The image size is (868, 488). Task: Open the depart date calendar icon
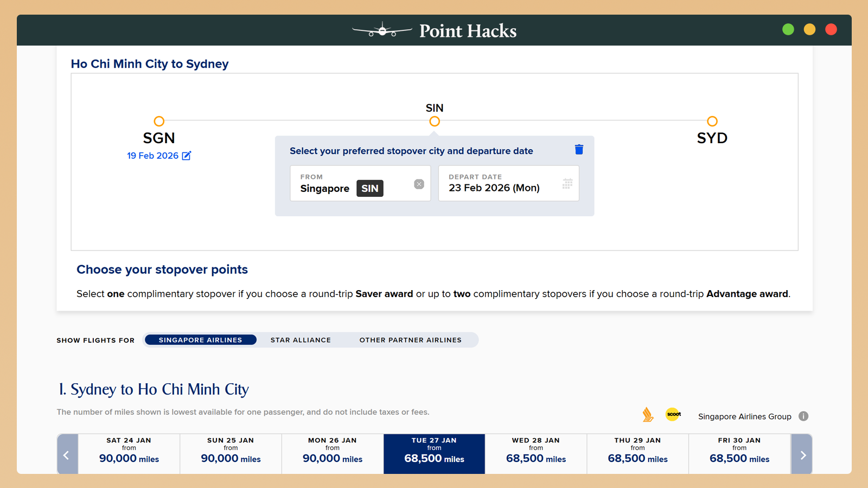pos(567,184)
